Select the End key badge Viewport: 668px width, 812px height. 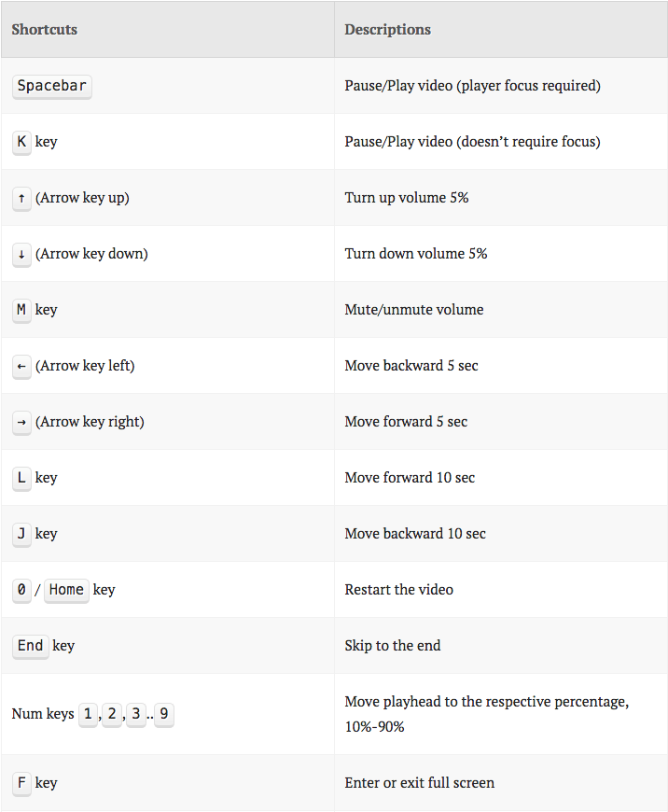30,646
